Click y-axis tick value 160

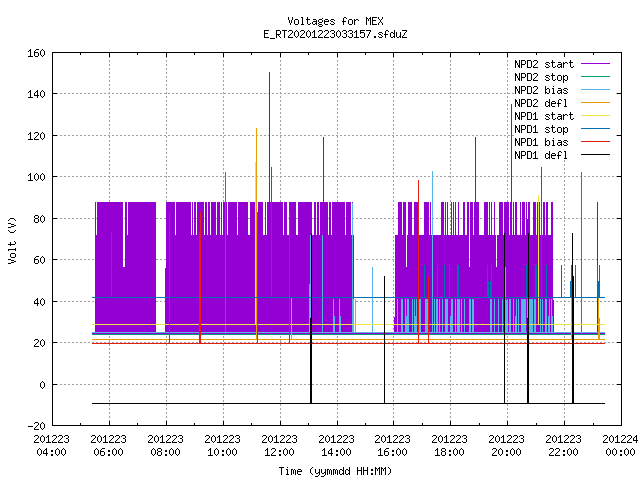tap(36, 53)
